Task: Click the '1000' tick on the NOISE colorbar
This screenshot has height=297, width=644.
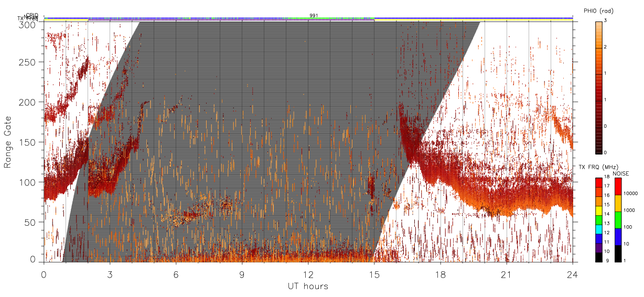Action: (629, 211)
